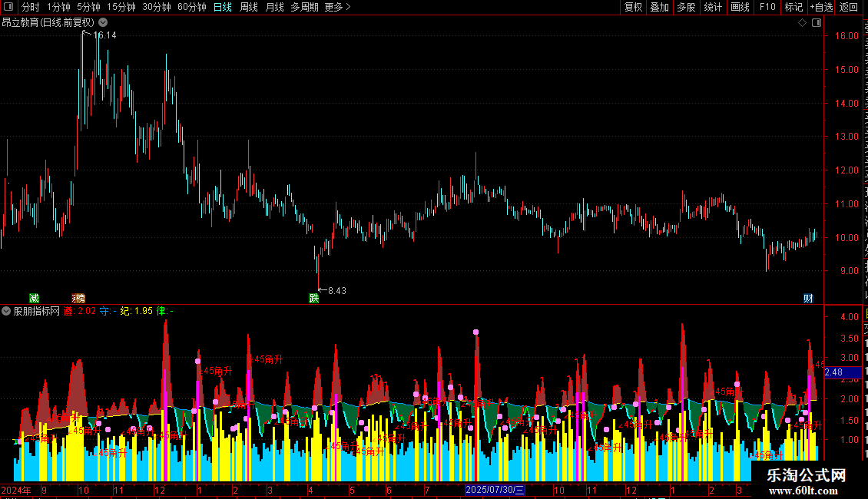
Task: Click the blue 财 event marker
Action: [x=808, y=298]
